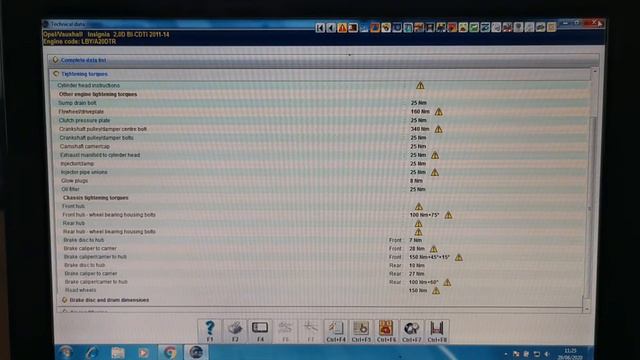Viewport: 640px width, 360px height.
Task: Click the first-page arrow in top toolbar
Action: click(x=320, y=28)
